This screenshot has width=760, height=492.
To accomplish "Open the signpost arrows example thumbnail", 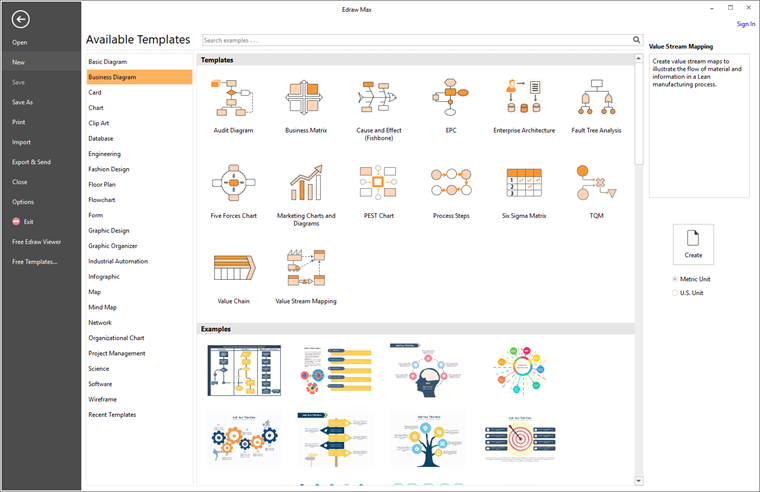I will coord(335,440).
